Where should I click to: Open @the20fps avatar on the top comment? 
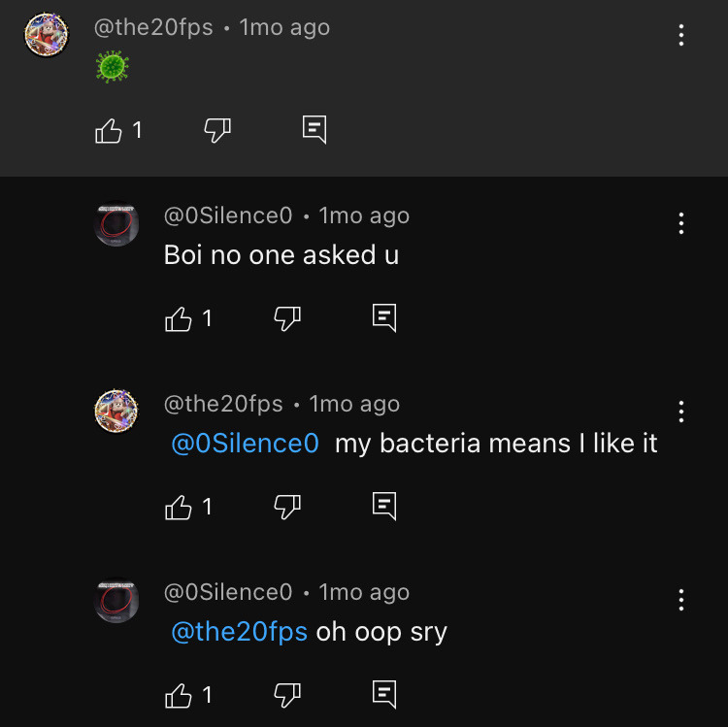46,35
